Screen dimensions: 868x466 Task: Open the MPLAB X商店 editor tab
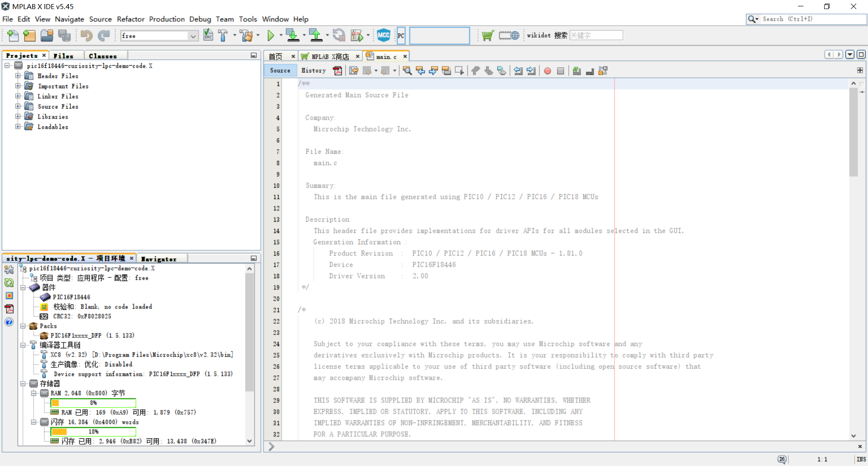click(x=330, y=57)
